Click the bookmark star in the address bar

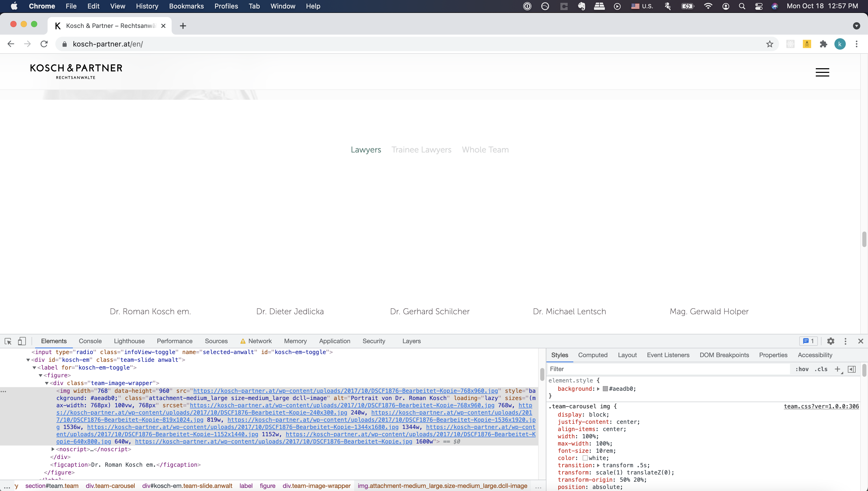[770, 44]
